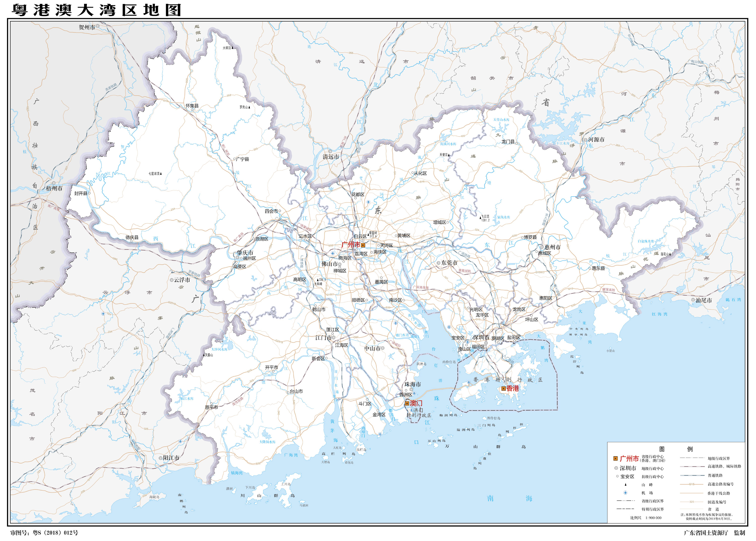This screenshot has height=541, width=756.
Task: Click the 审图号 approval number text
Action: pyautogui.click(x=44, y=533)
